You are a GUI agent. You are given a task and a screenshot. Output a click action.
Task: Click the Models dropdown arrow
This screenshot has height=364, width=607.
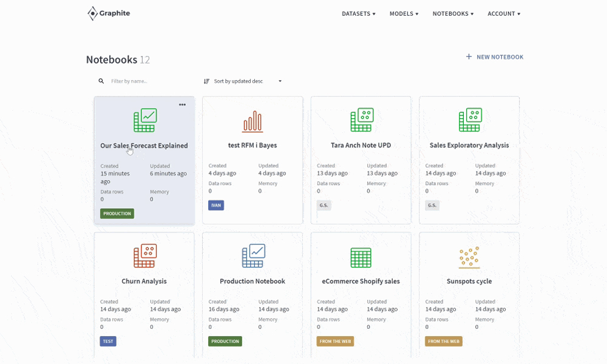pos(417,14)
